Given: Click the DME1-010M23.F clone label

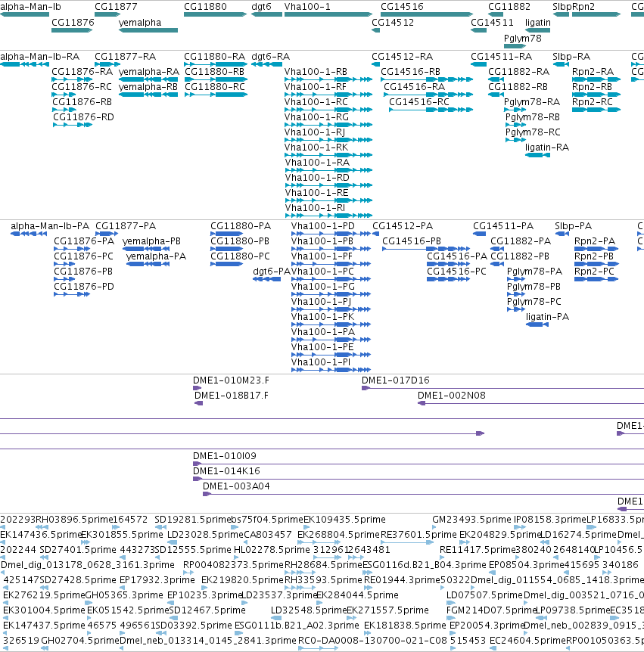Looking at the screenshot, I should [231, 380].
